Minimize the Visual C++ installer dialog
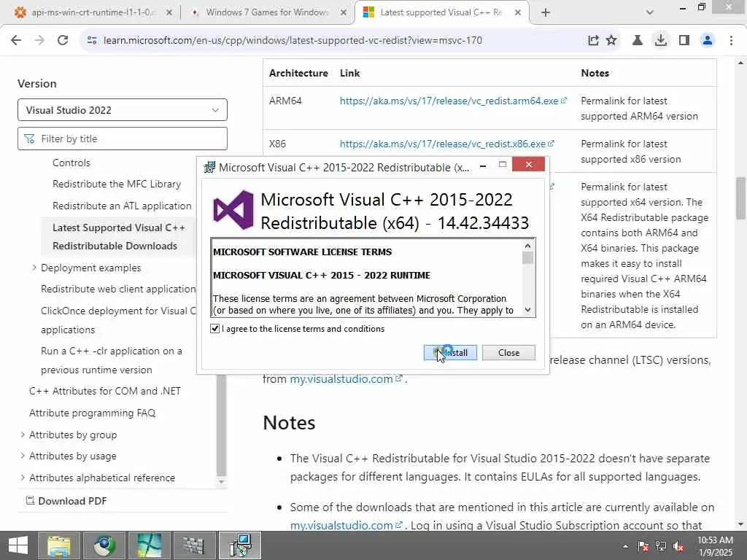 click(x=483, y=166)
